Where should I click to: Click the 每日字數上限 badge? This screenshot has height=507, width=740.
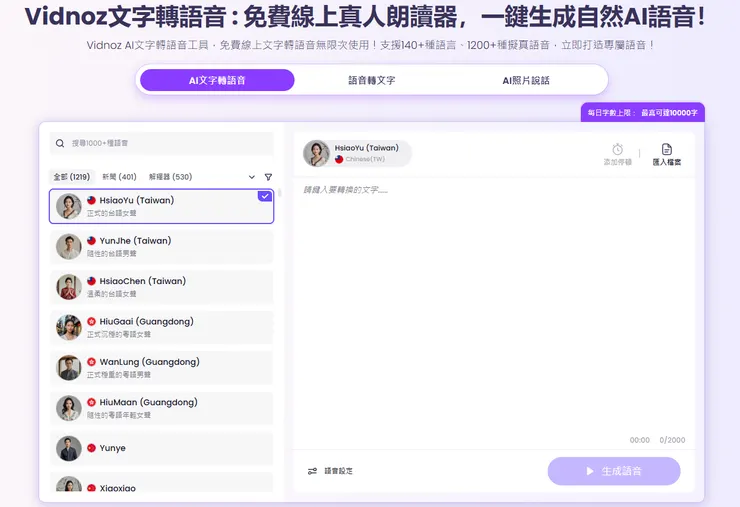[642, 112]
